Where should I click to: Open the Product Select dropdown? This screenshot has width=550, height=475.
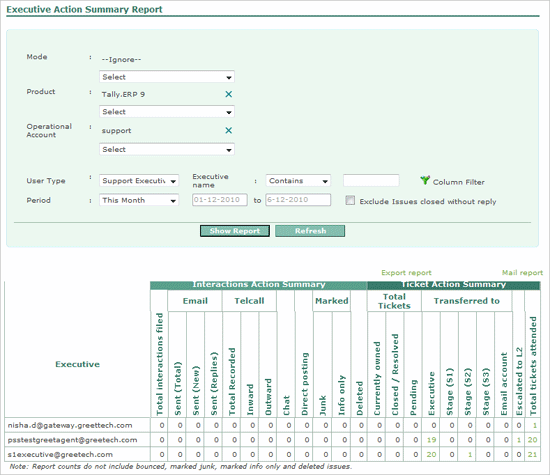point(167,112)
